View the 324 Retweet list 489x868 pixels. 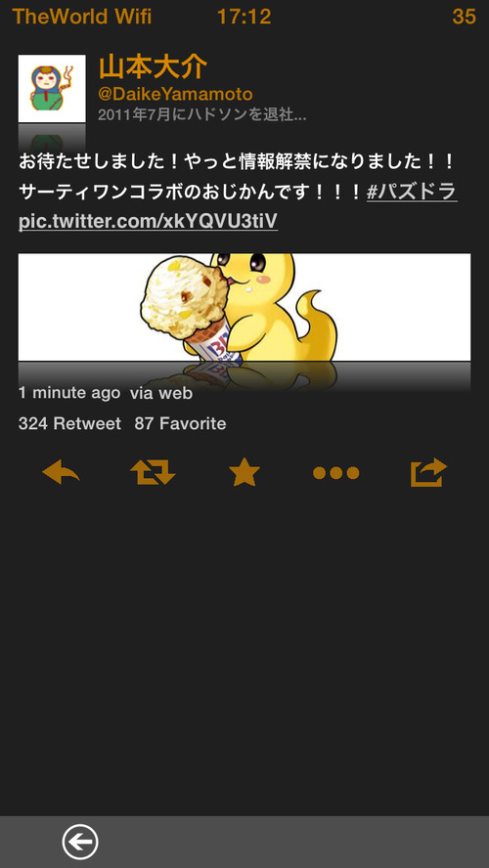[x=69, y=424]
